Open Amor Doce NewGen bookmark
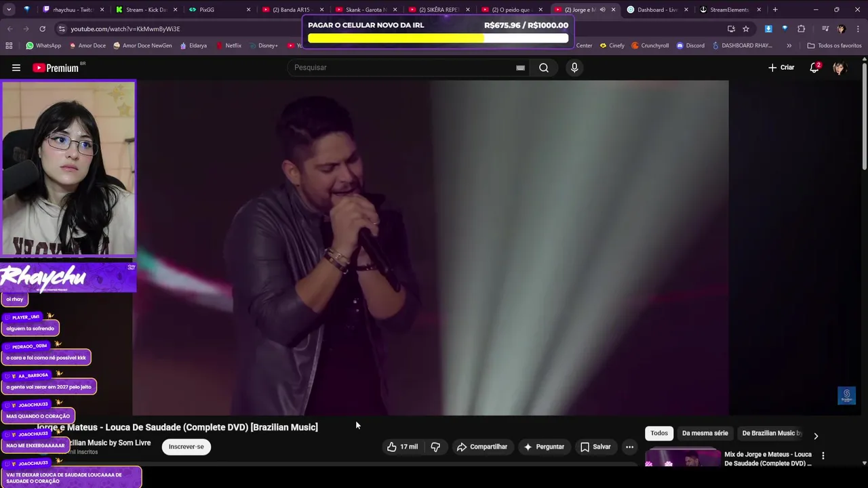Viewport: 868px width, 488px height. [x=142, y=45]
